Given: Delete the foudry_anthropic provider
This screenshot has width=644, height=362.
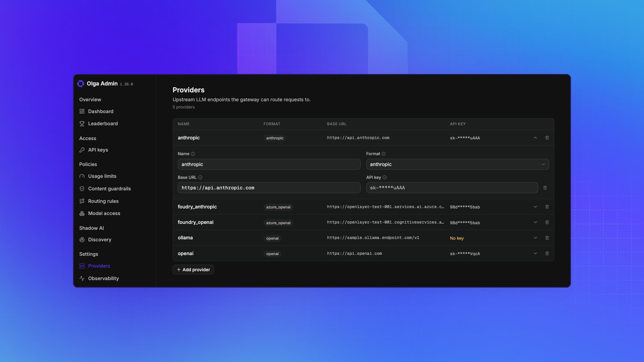Looking at the screenshot, I should click(547, 207).
